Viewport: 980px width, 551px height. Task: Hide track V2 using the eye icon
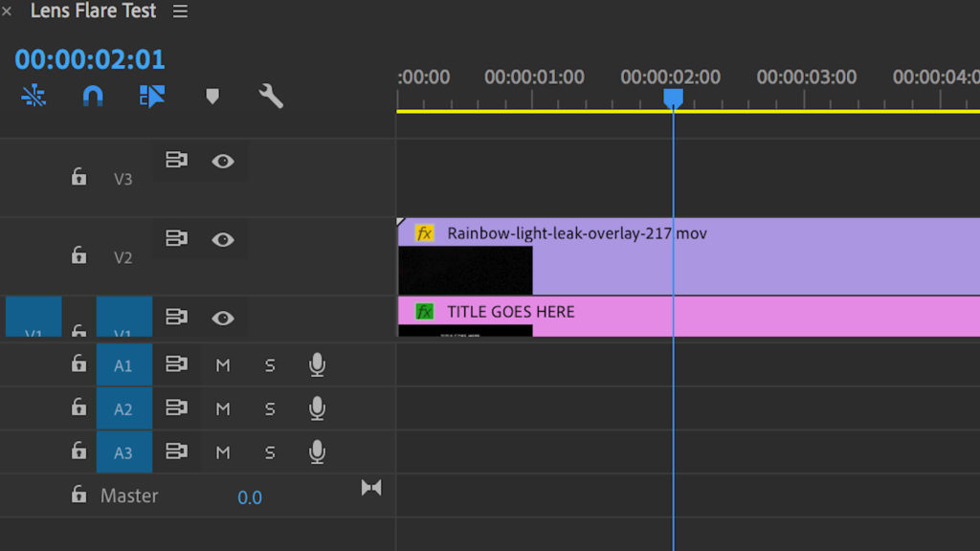(223, 239)
